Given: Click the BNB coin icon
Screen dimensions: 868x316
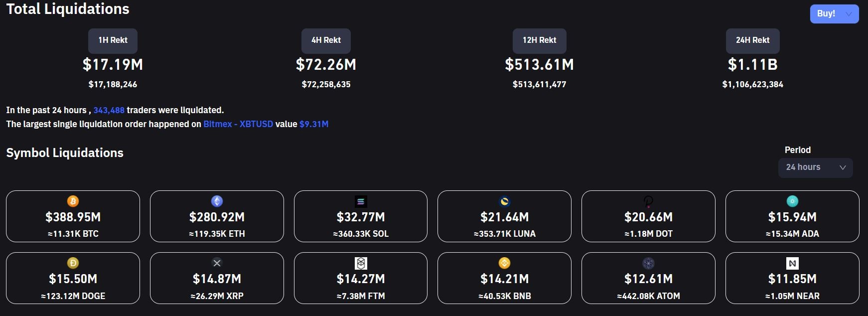Looking at the screenshot, I should [504, 263].
